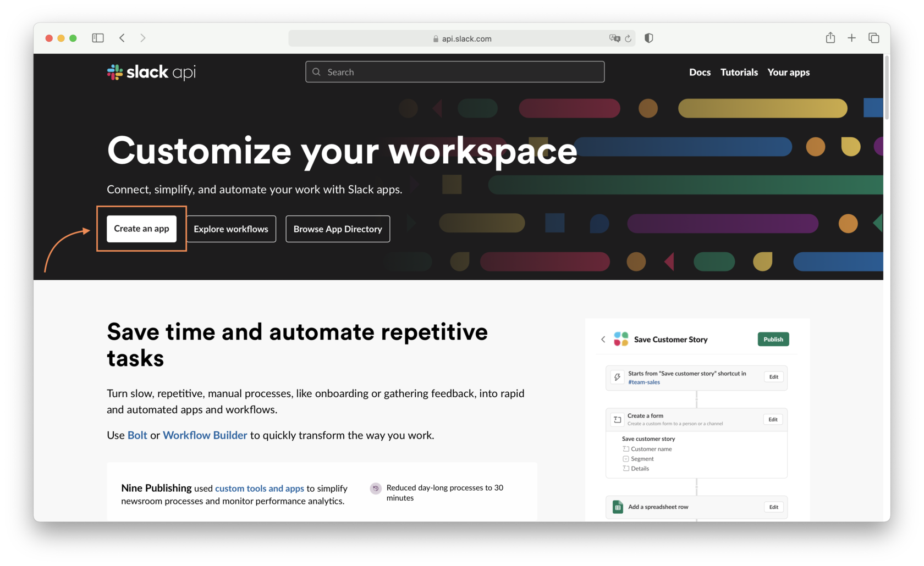The image size is (924, 566).
Task: Click Edit on the shortcut step
Action: 774,377
